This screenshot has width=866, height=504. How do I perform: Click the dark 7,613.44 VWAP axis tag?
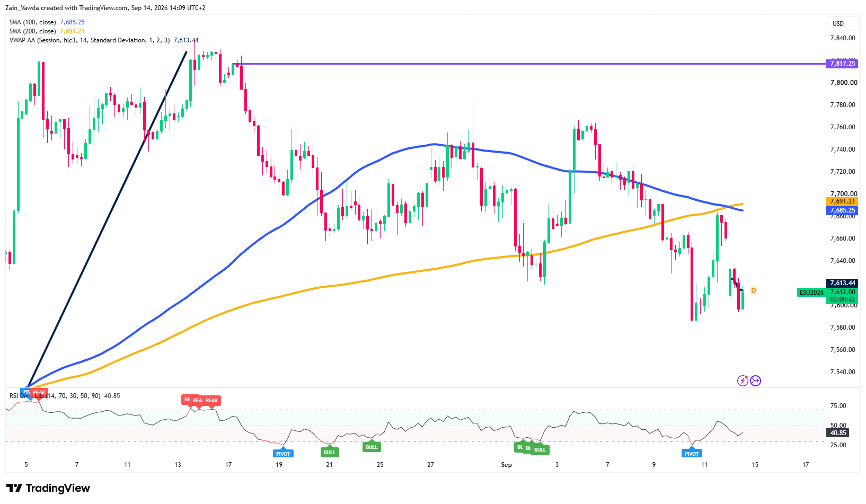(x=843, y=283)
